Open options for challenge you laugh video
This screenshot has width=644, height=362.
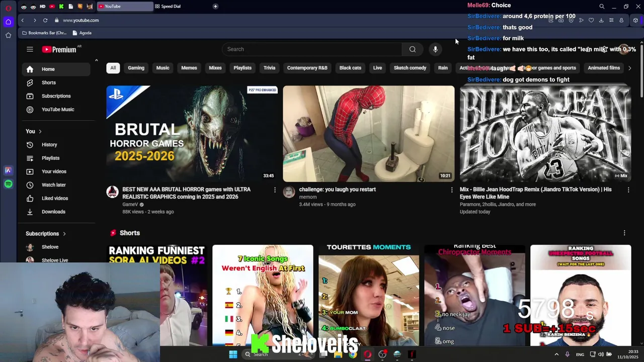(x=451, y=190)
